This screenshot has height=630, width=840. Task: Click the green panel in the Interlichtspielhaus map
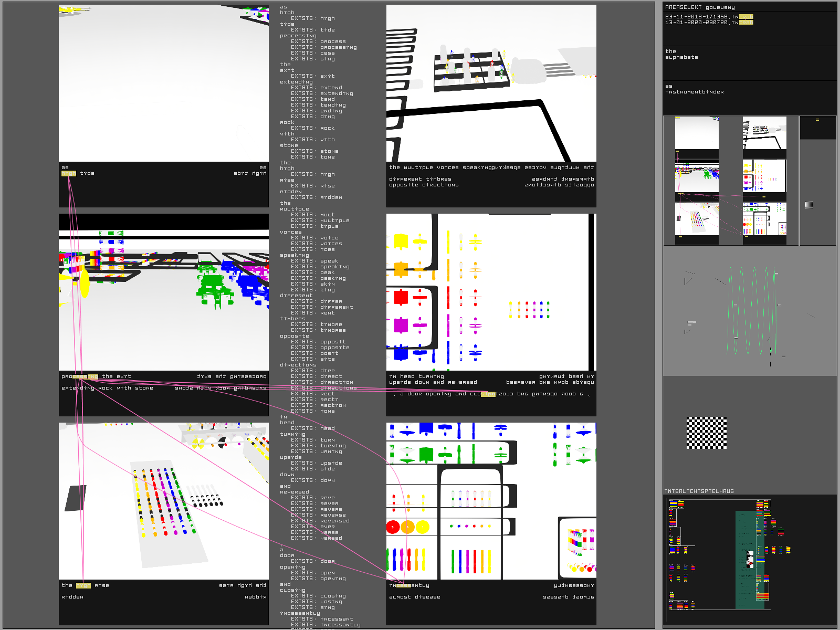click(x=745, y=559)
